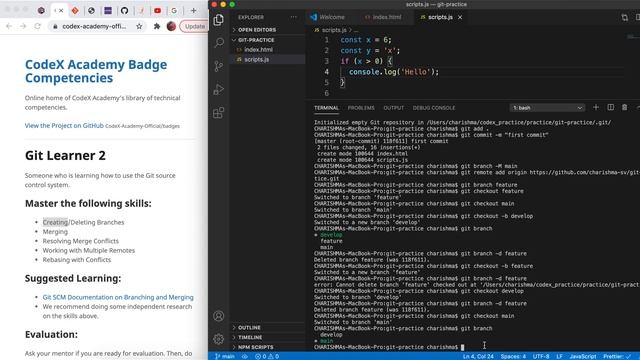Open the Explorer view in VS Code activity bar
This screenshot has height=360, width=640.
218,20
